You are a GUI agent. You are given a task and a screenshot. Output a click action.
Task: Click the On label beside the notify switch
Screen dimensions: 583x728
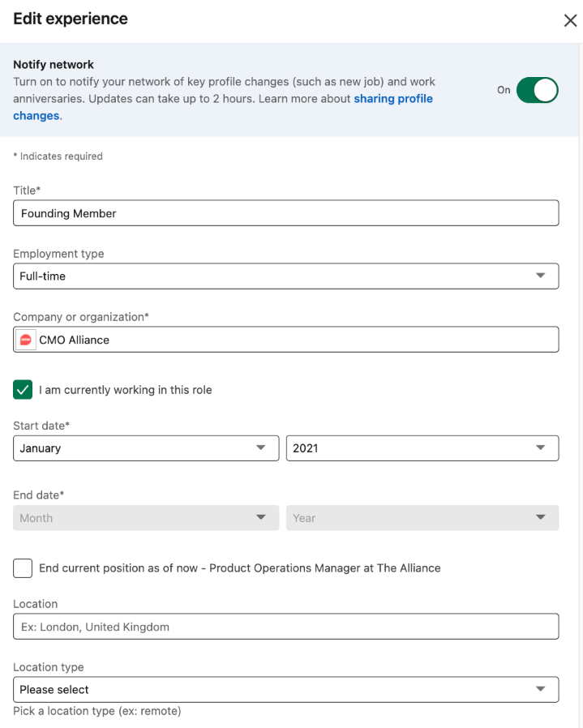point(504,90)
